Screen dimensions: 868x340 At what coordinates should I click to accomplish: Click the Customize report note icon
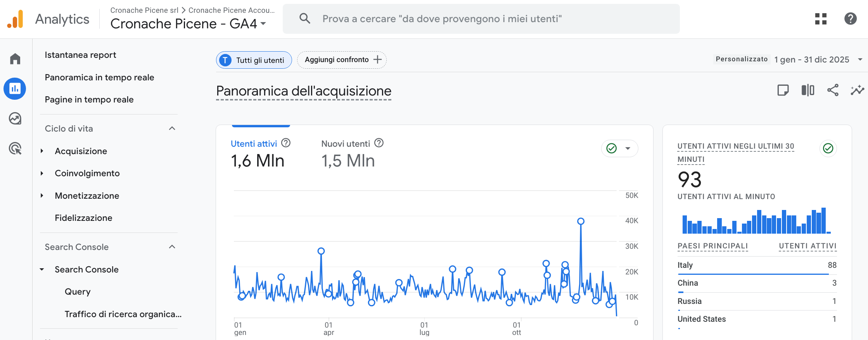pos(783,90)
